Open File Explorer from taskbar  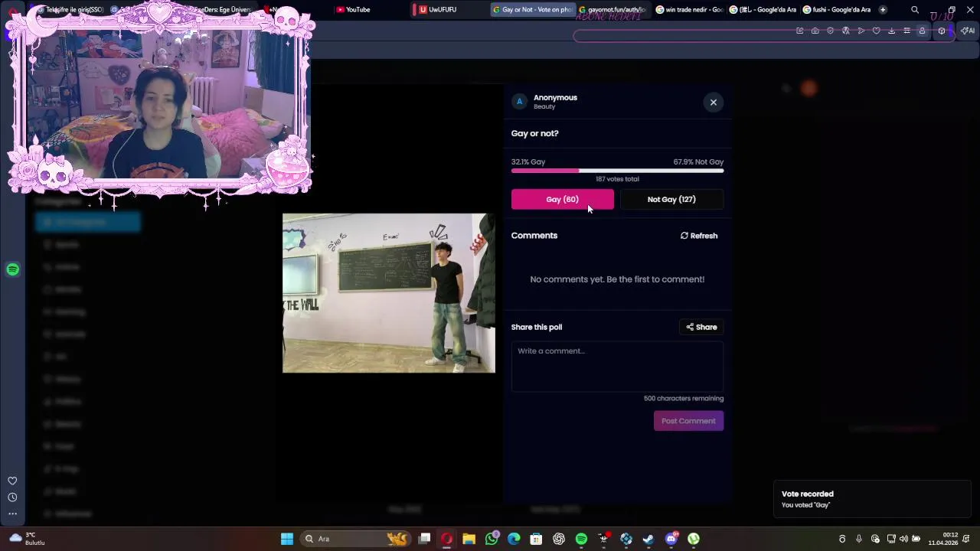469,539
